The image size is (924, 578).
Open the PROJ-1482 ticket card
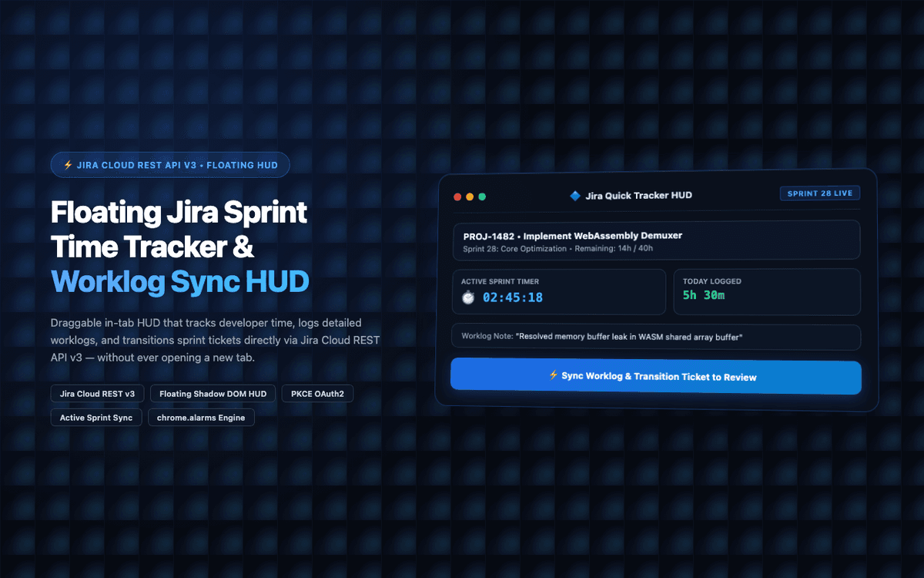click(x=656, y=240)
